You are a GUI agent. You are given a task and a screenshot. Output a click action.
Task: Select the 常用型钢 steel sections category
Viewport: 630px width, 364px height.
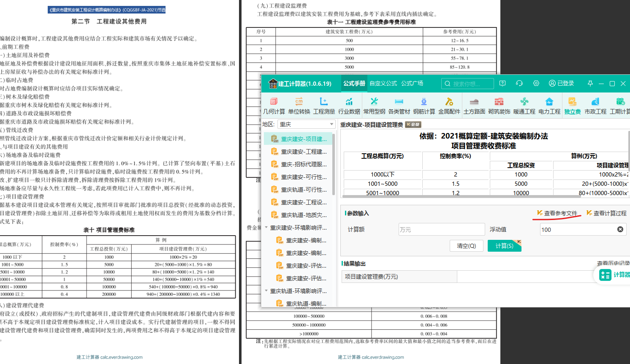click(374, 106)
